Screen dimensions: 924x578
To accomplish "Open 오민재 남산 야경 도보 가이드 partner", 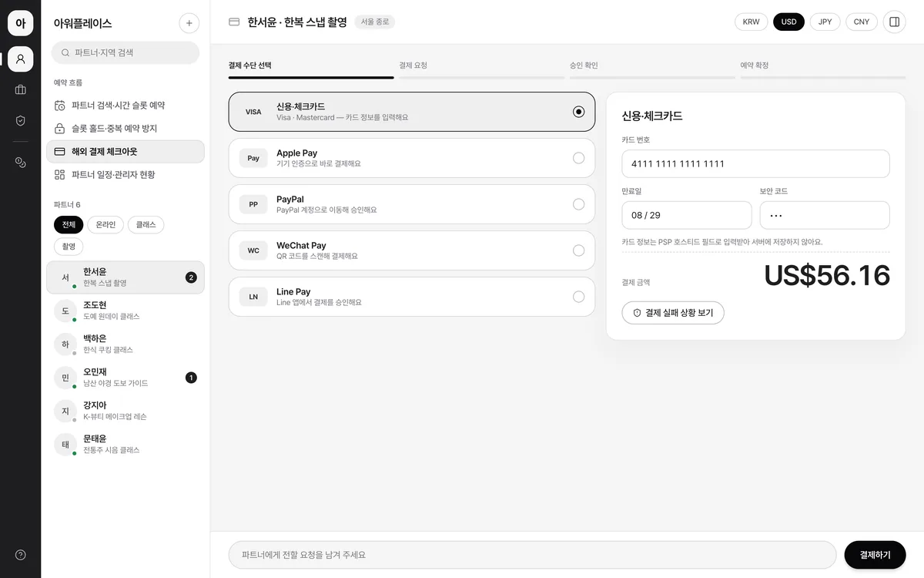I will [x=126, y=378].
